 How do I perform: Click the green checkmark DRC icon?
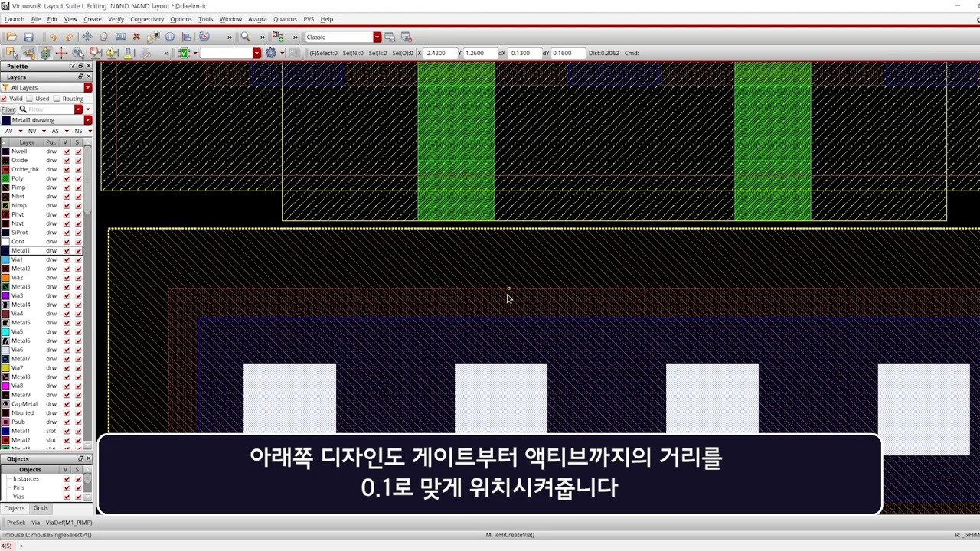[184, 53]
